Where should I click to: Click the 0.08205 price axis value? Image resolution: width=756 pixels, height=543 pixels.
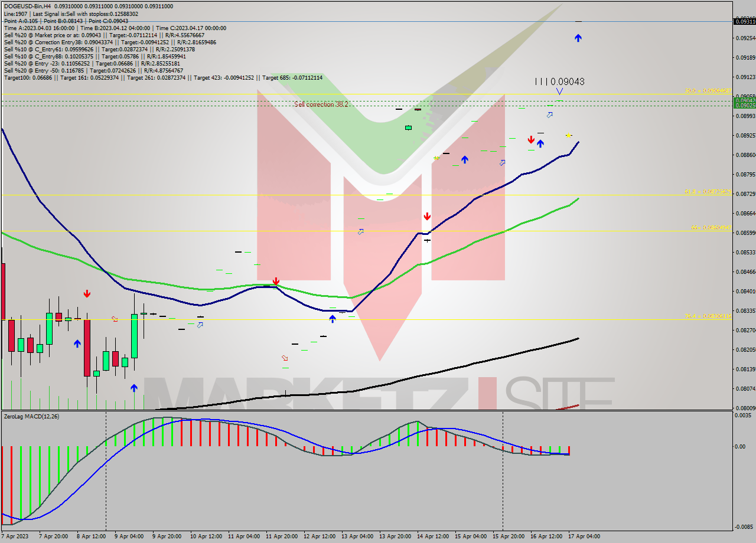click(745, 350)
